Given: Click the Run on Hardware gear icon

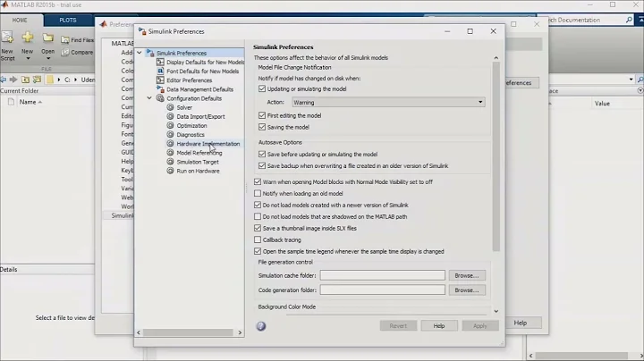Looking at the screenshot, I should 170,171.
